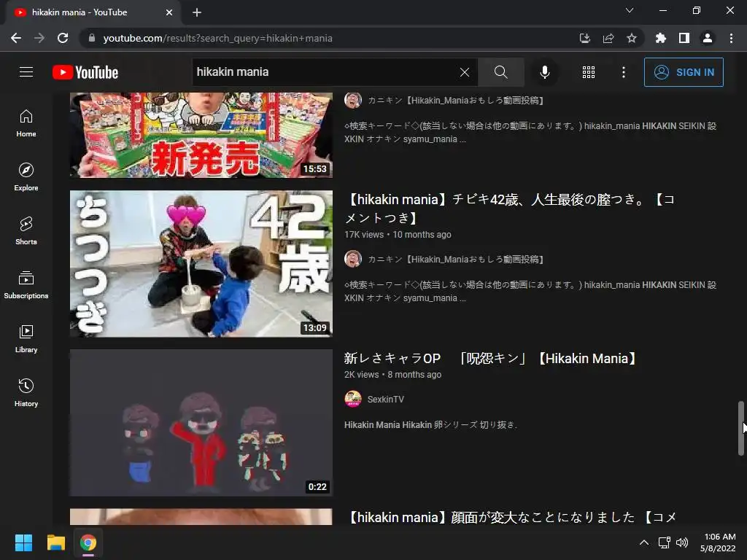Close the hikakin mania tab

point(169,12)
